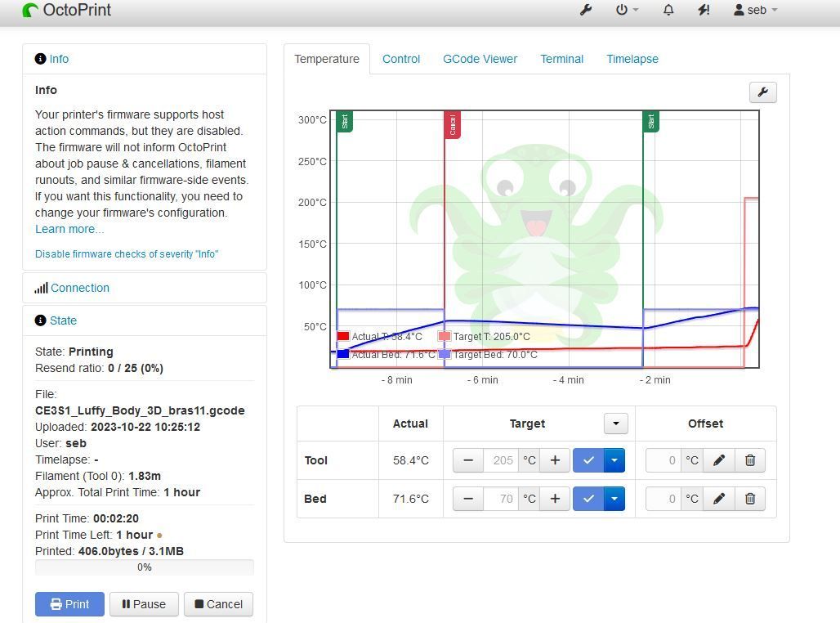Click the Resend ratio value 0 / 25 (0%)
Viewport: 840px width, 623px height.
point(136,369)
